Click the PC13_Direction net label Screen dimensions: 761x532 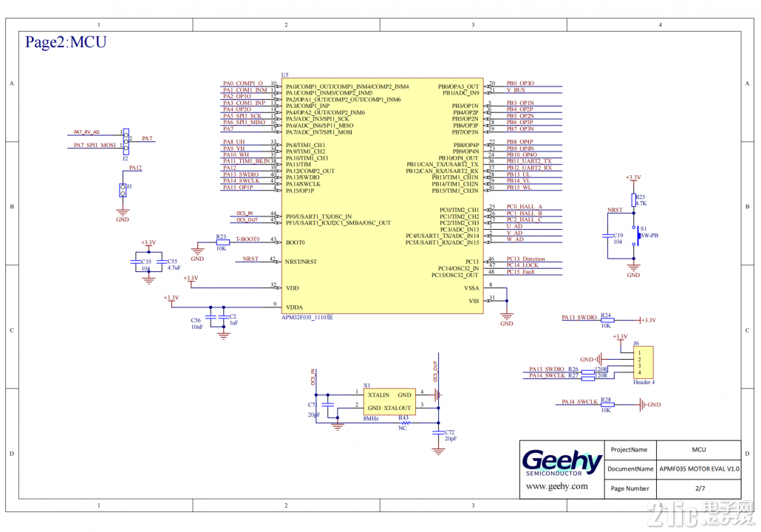tap(525, 259)
